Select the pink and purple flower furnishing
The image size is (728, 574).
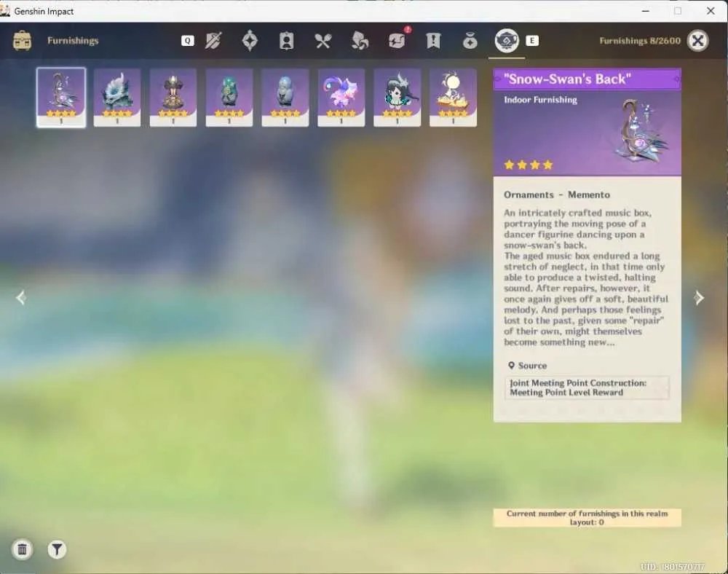(341, 98)
